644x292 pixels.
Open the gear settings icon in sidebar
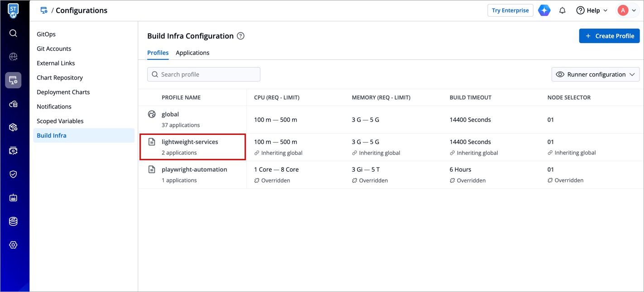pos(13,245)
